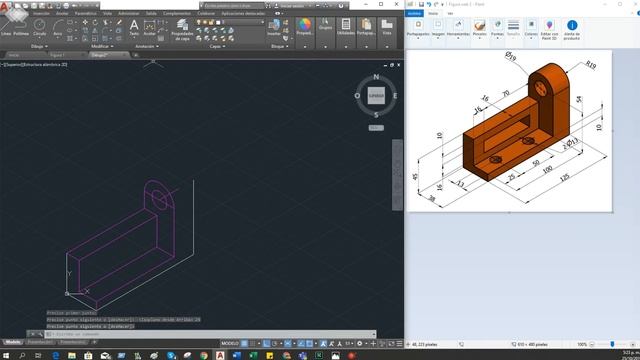Image resolution: width=640 pixels, height=360 pixels.
Task: Add a new layout tab with plus
Action: coord(94,342)
